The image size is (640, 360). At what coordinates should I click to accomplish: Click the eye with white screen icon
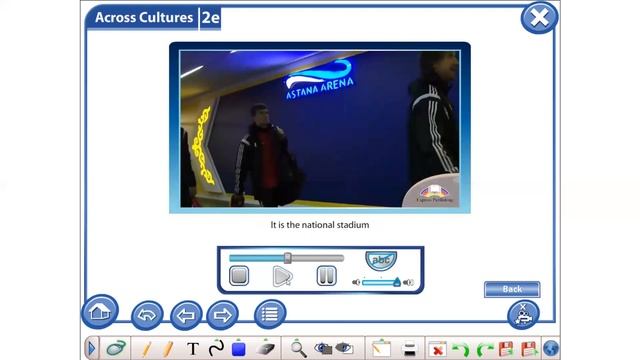click(344, 348)
